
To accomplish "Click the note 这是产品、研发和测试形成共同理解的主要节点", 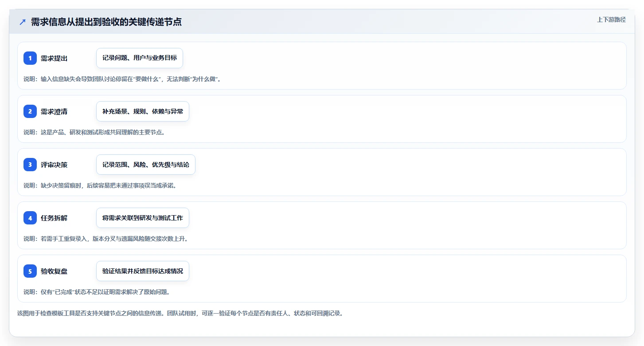I will click(94, 132).
